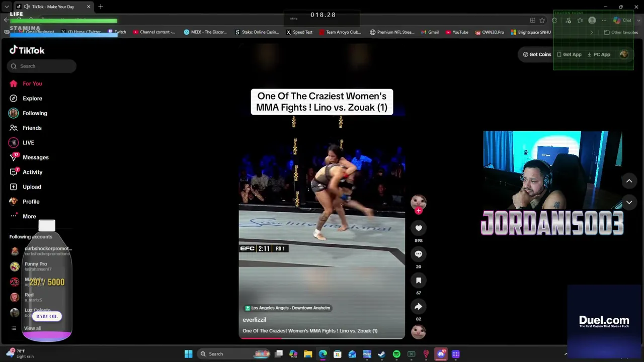The image size is (644, 362).
Task: Open Discord from taskbar
Action: coord(441,354)
